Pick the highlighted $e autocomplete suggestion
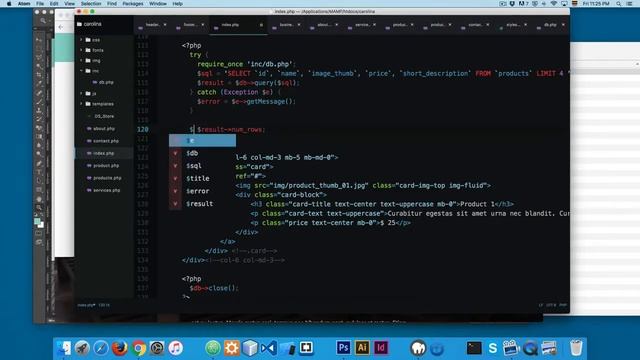This screenshot has width=640, height=360. point(202,140)
